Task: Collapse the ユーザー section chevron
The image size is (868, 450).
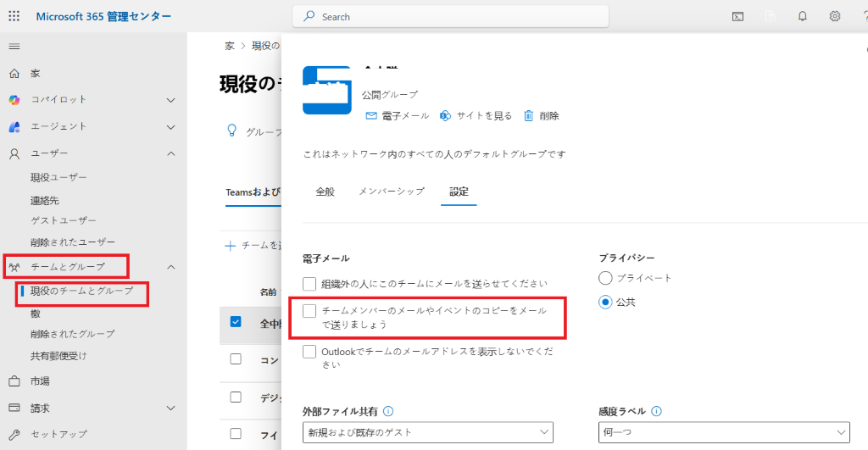Action: pyautogui.click(x=171, y=153)
